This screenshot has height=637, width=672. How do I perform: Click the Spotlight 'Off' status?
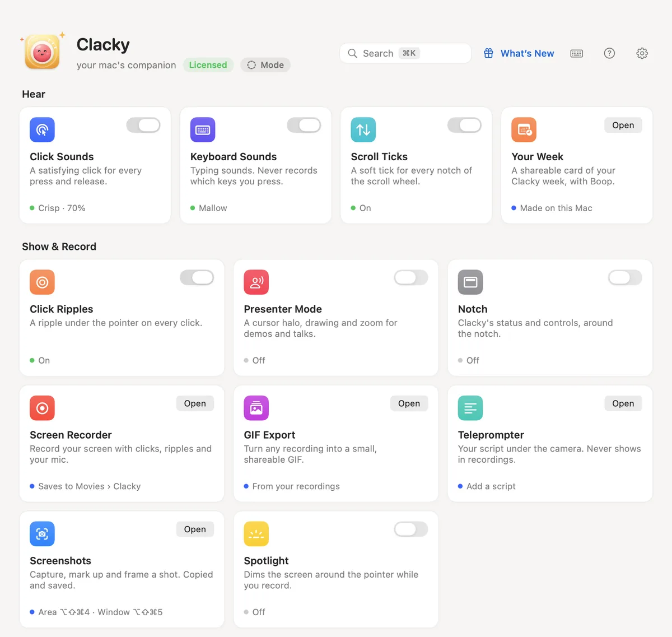pos(259,612)
